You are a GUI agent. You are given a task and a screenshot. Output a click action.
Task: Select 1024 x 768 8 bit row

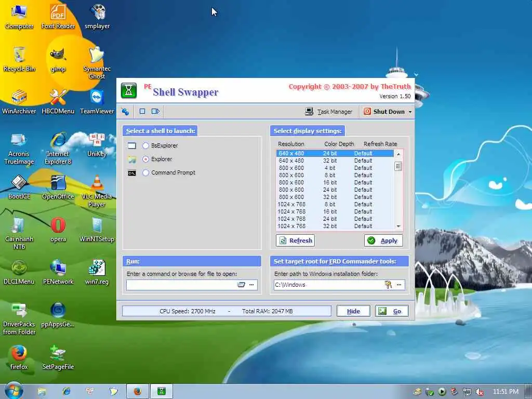click(x=335, y=204)
